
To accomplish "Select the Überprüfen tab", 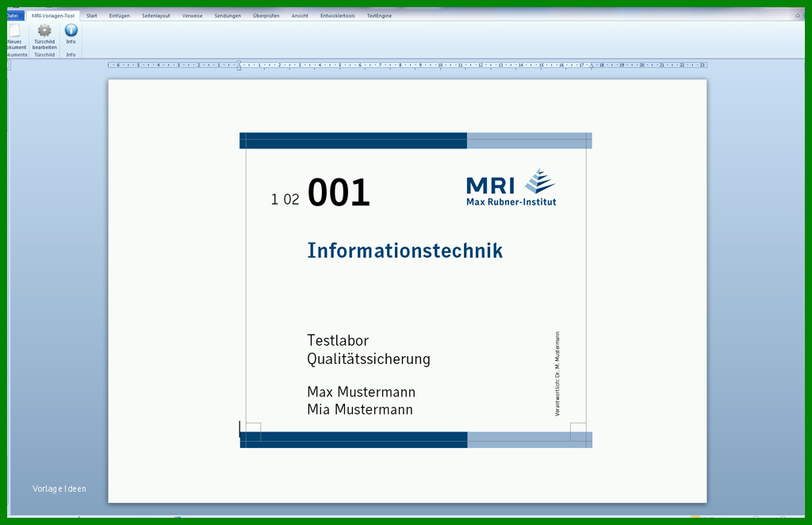I will 266,16.
